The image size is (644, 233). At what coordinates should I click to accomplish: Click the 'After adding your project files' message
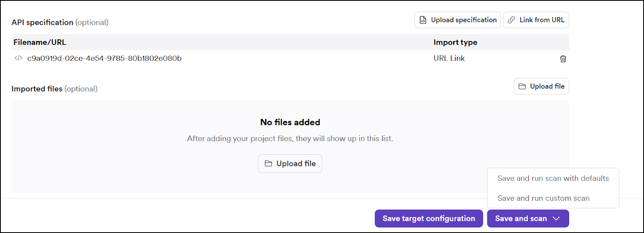(x=290, y=139)
